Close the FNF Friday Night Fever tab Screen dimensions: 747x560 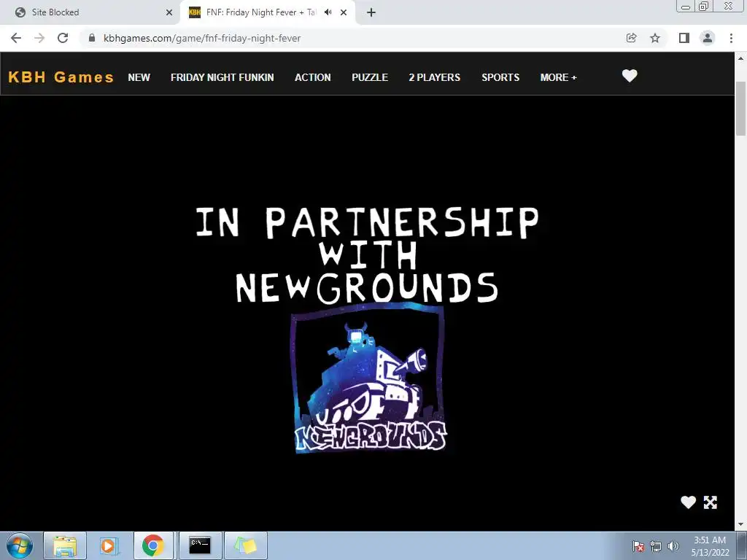(x=344, y=13)
